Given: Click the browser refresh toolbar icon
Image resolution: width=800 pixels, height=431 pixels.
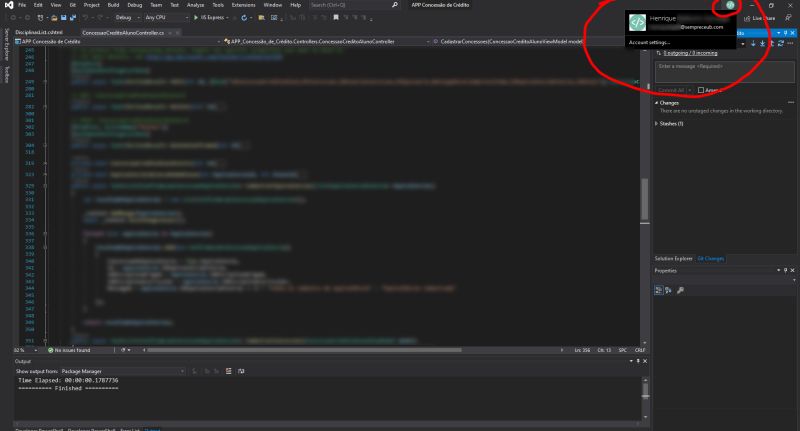Looking at the screenshot, I should click(x=244, y=17).
